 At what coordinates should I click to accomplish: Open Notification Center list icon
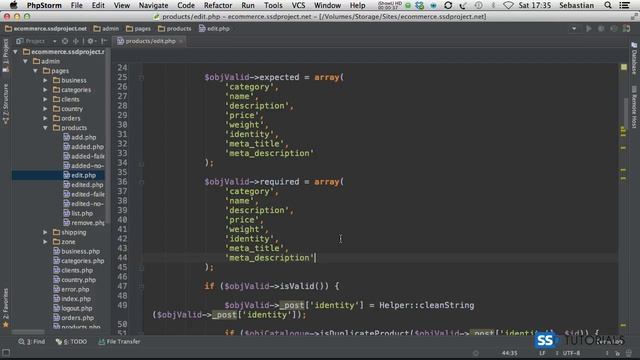pyautogui.click(x=624, y=5)
